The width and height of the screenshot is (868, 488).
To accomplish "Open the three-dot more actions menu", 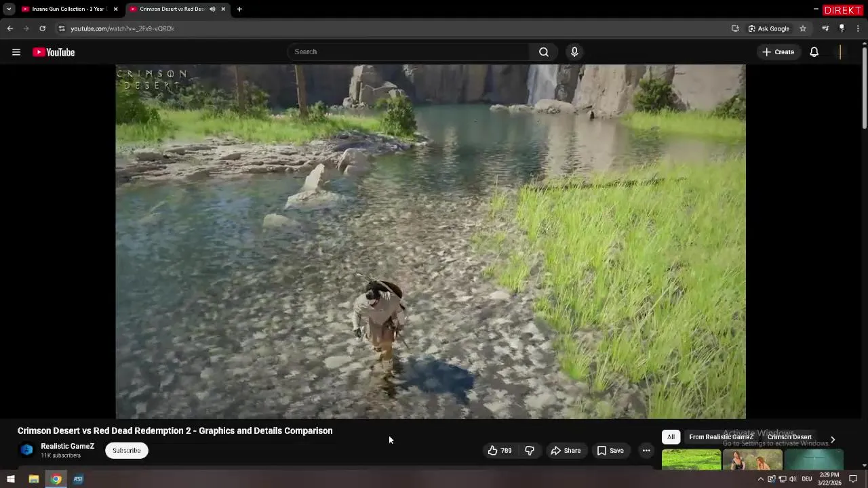I will (646, 450).
